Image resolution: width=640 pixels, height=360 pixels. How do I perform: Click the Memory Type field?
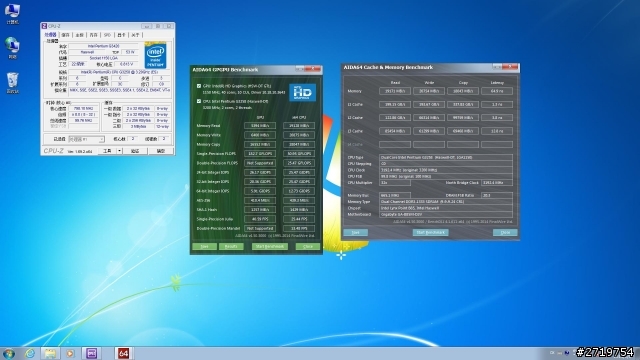point(446,202)
